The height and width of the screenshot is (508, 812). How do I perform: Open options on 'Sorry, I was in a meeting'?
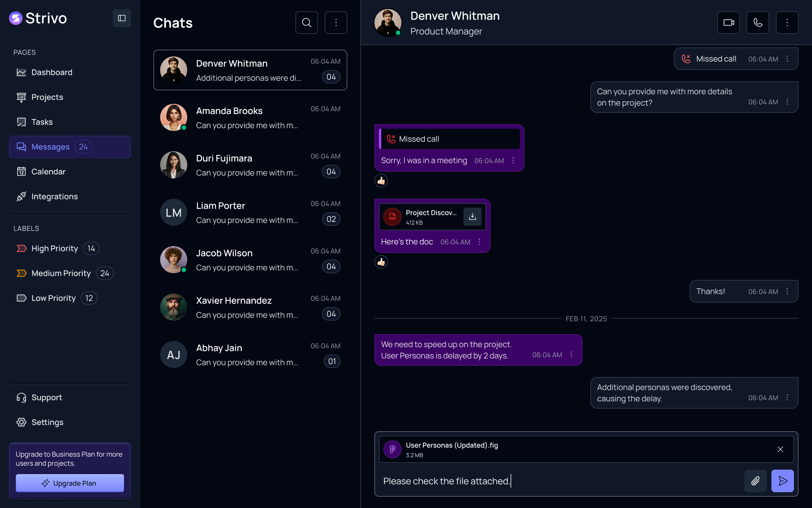513,161
